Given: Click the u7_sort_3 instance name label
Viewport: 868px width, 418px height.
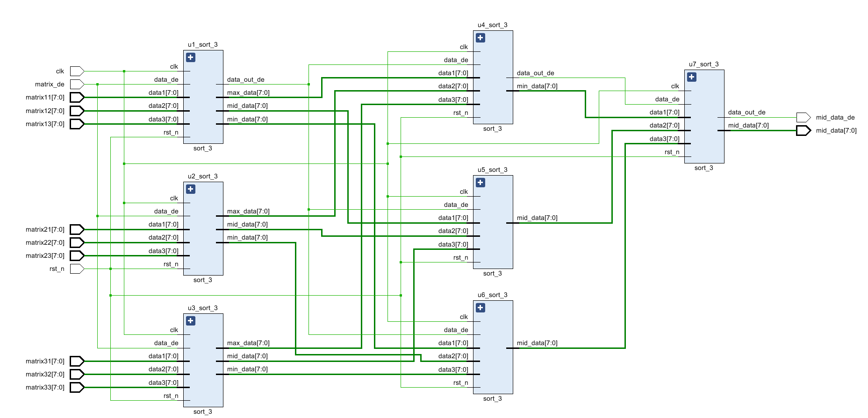Looking at the screenshot, I should [x=704, y=64].
